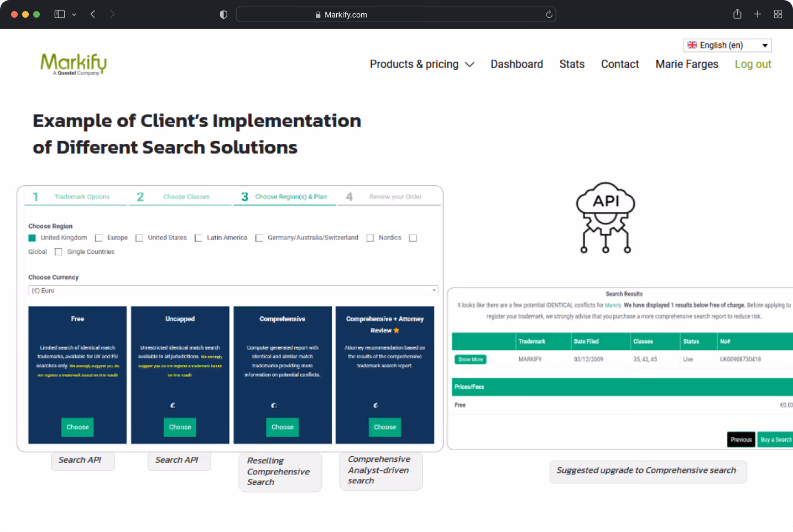Click the star icon beside Attorney Review
This screenshot has height=532, width=793.
(x=396, y=331)
